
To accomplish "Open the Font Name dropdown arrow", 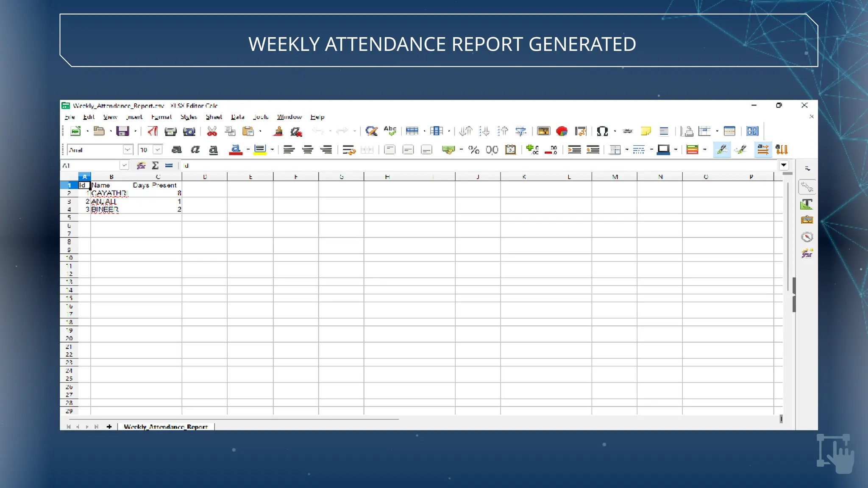I will 127,150.
